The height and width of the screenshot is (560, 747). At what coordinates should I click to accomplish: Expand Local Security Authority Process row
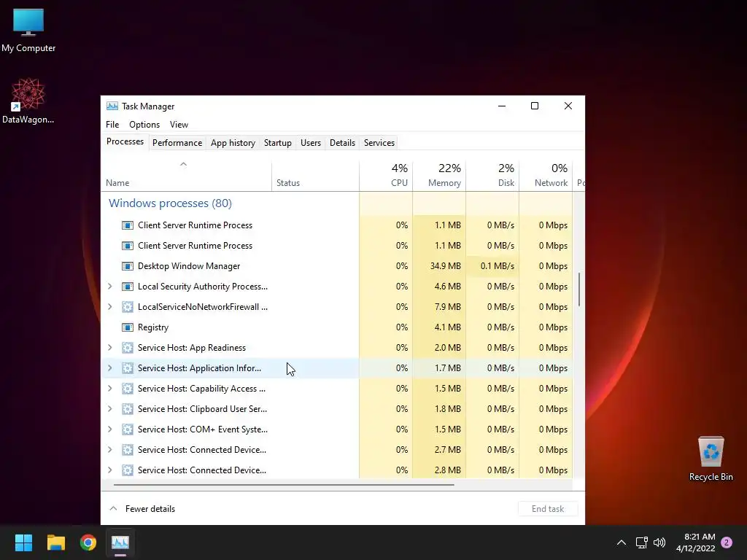(x=110, y=286)
